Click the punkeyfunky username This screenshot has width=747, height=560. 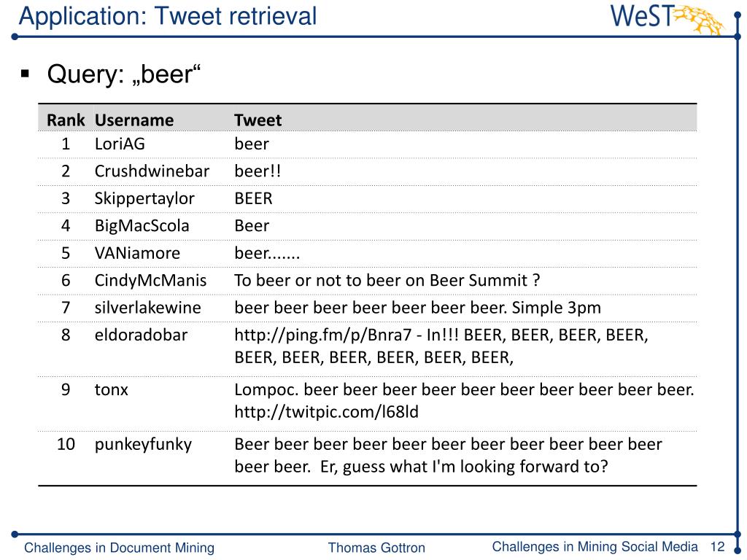(144, 444)
